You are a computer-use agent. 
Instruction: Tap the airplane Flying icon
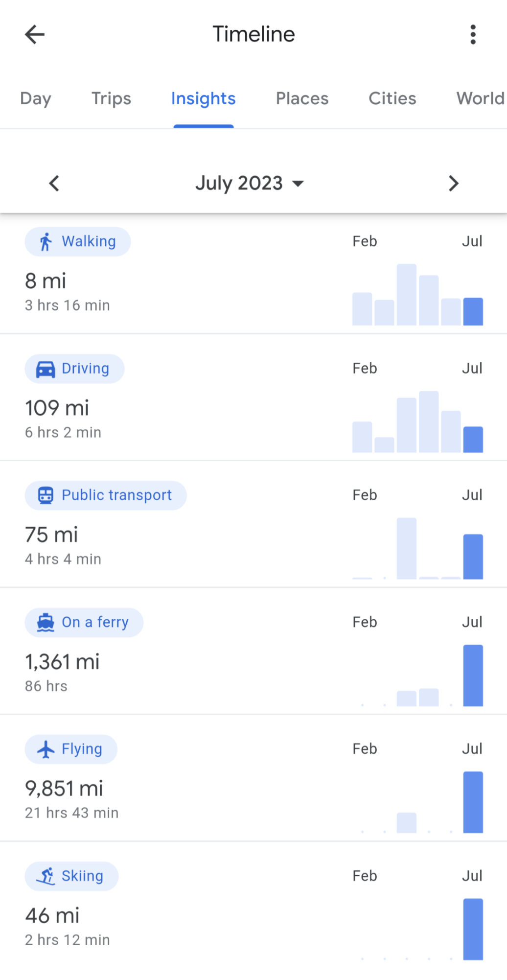pyautogui.click(x=46, y=749)
